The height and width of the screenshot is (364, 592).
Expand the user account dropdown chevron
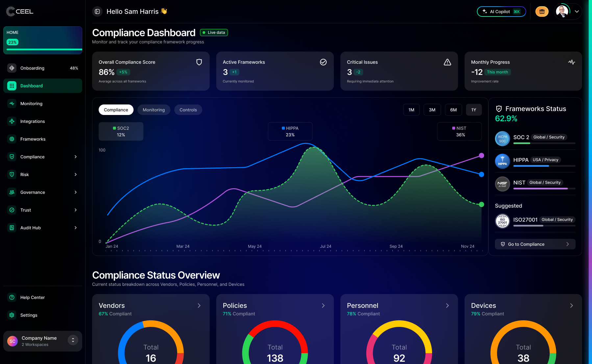pos(577,11)
